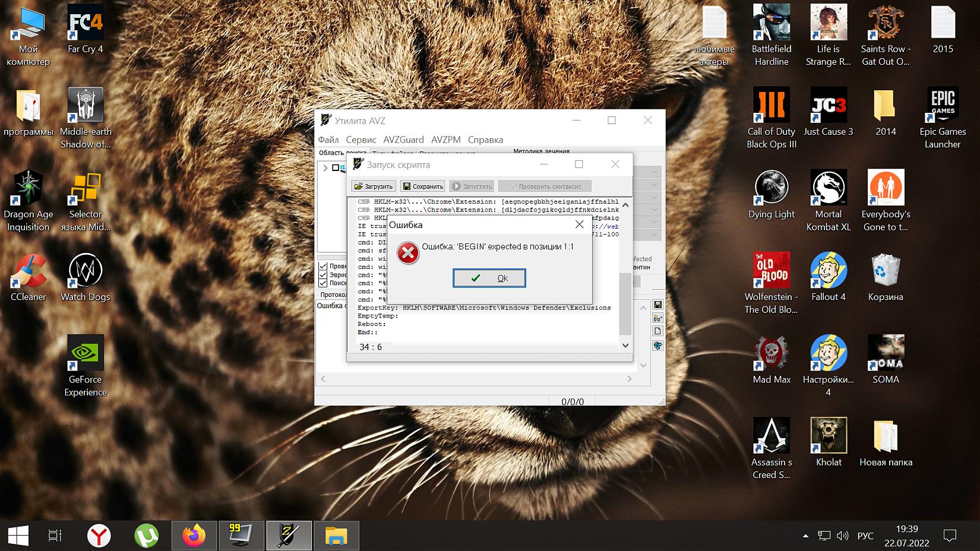Click the save log icon beside the protocol
Viewport: 980px width, 551px height.
(657, 305)
